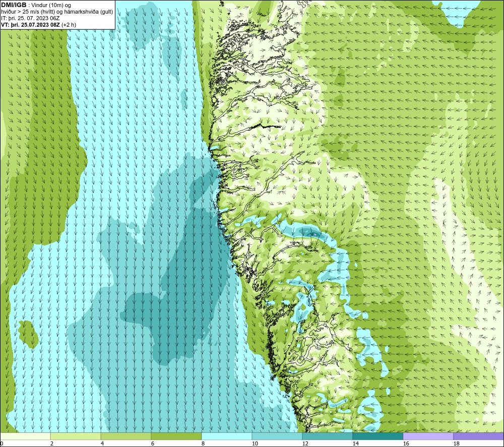This screenshot has height=447, width=504.
Task: Click the scale label 14
Action: 355,444
